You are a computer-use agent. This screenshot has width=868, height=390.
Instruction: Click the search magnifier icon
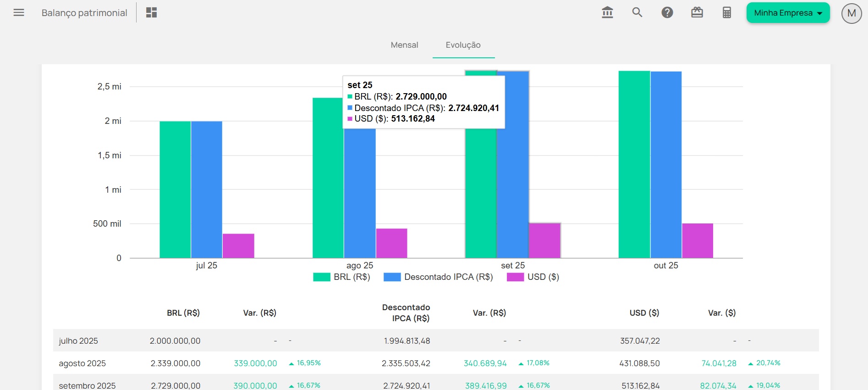637,13
